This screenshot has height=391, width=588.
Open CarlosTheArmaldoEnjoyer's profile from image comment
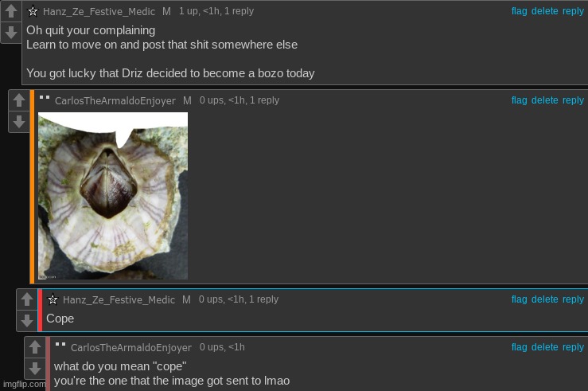point(115,101)
